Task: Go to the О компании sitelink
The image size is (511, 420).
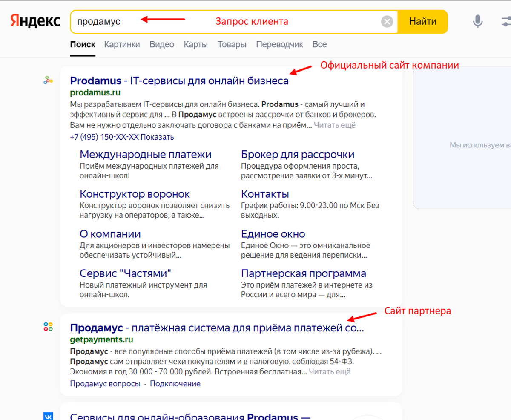Action: pos(110,234)
